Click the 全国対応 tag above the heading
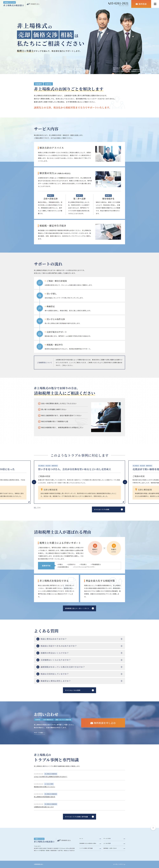 coord(48,84)
